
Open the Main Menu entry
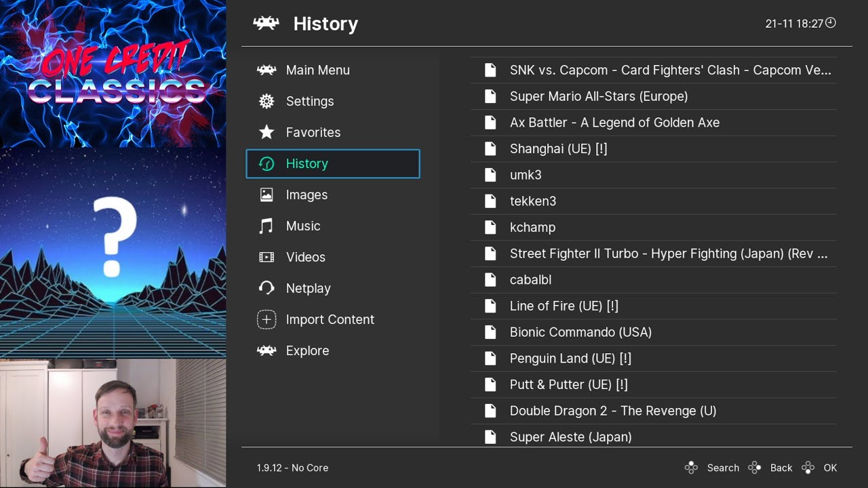click(x=317, y=70)
